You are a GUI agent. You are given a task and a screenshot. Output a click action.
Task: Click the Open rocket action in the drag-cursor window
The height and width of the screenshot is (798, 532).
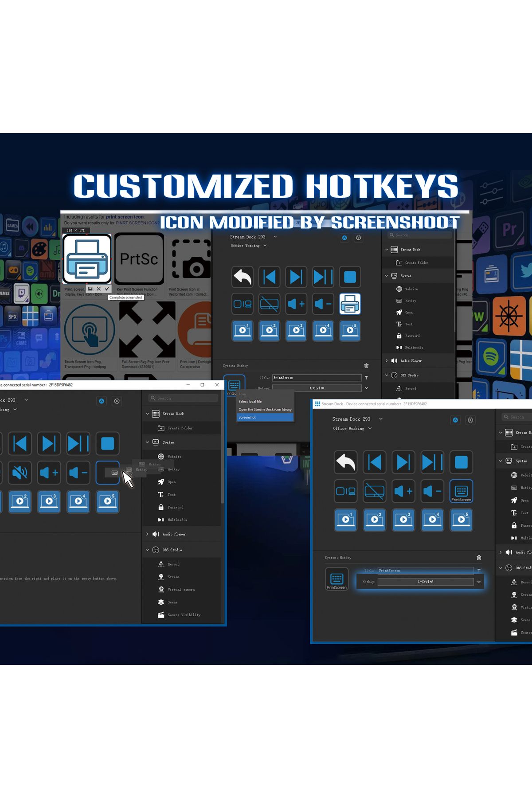167,482
